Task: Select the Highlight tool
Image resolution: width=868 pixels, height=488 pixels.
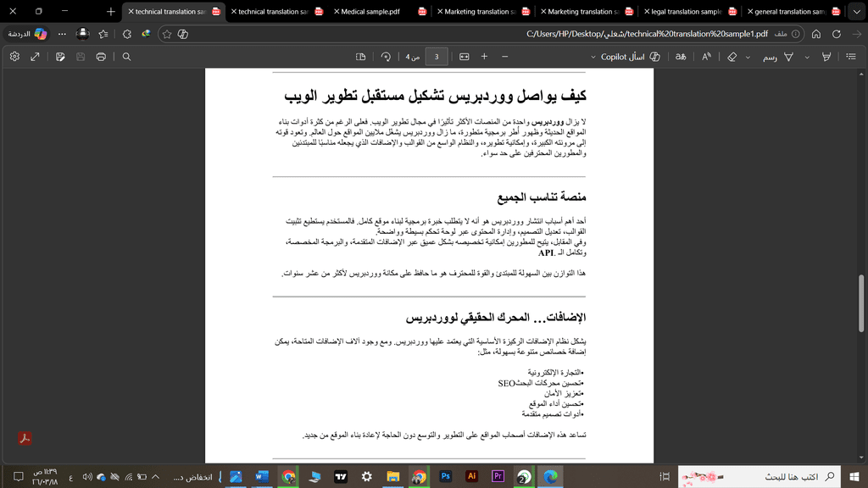Action: (x=826, y=57)
